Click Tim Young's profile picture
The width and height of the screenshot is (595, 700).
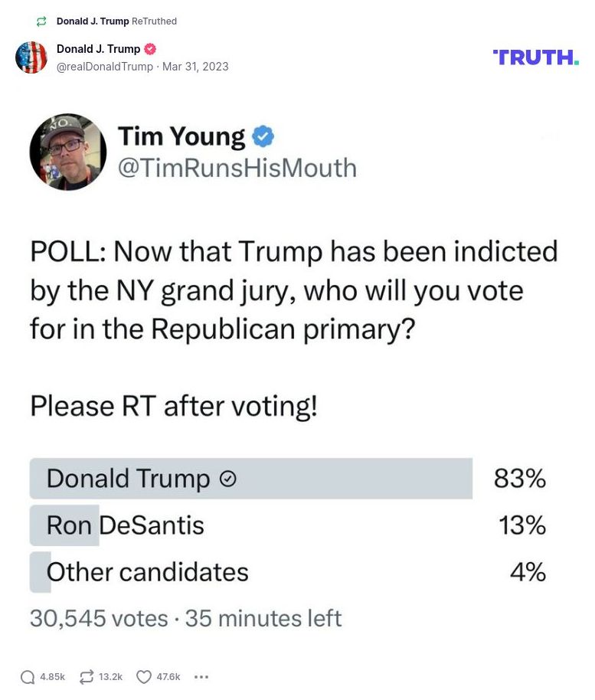pos(67,151)
